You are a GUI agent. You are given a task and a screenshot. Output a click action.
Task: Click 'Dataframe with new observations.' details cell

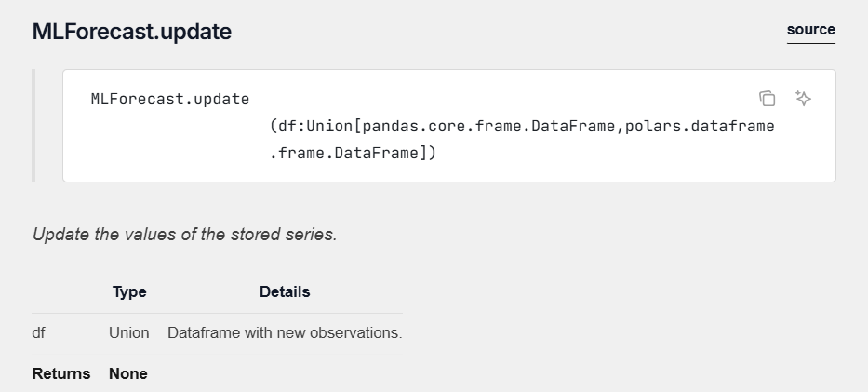[285, 332]
